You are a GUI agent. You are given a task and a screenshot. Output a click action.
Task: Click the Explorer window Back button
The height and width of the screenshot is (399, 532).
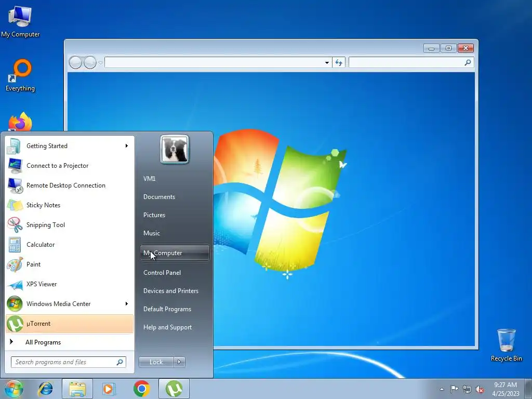(x=75, y=62)
